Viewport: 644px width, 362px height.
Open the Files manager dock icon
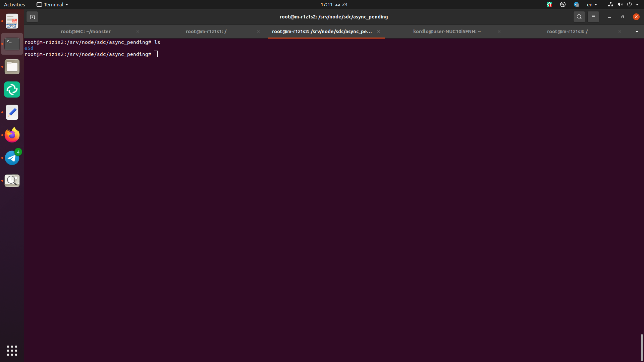pos(12,67)
